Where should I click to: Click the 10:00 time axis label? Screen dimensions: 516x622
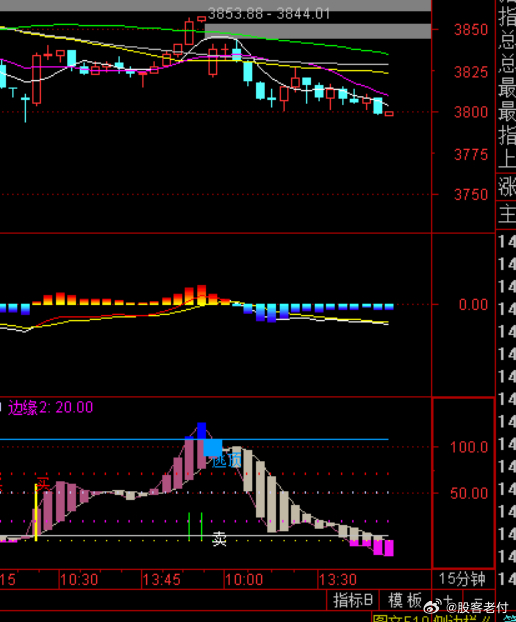244,580
